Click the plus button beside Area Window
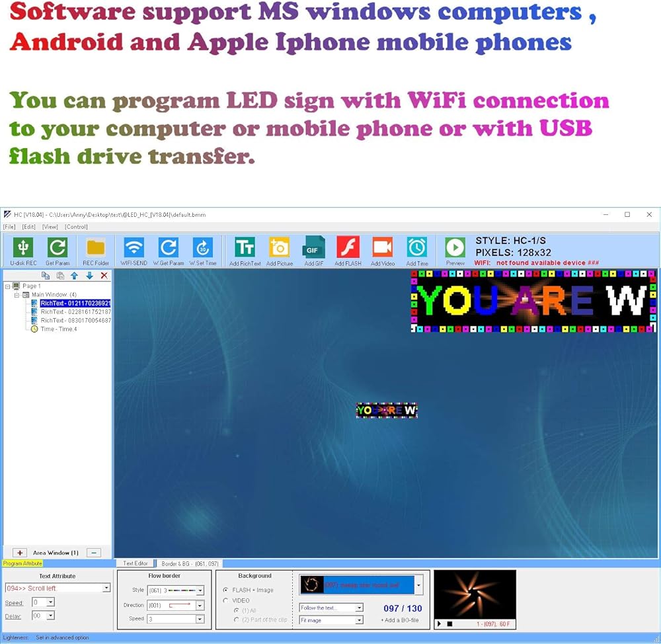This screenshot has height=644, width=661. 20,553
